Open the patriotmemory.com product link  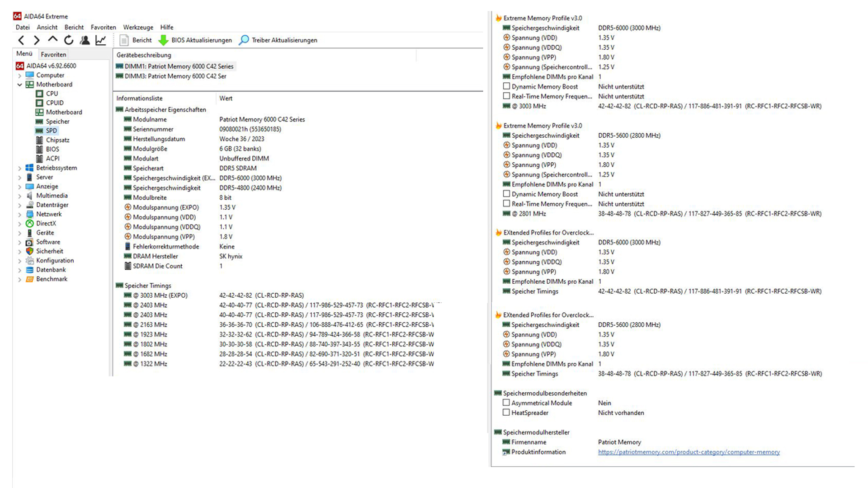689,452
